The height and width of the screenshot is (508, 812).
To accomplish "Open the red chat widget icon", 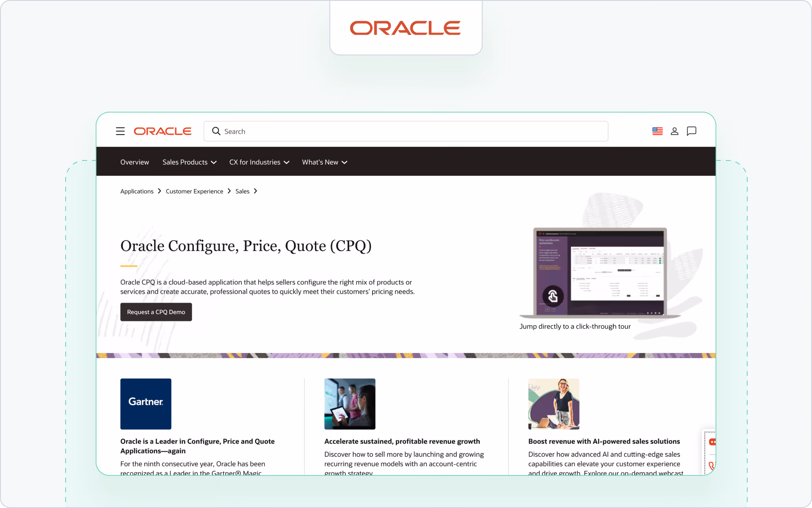I will coord(712,442).
